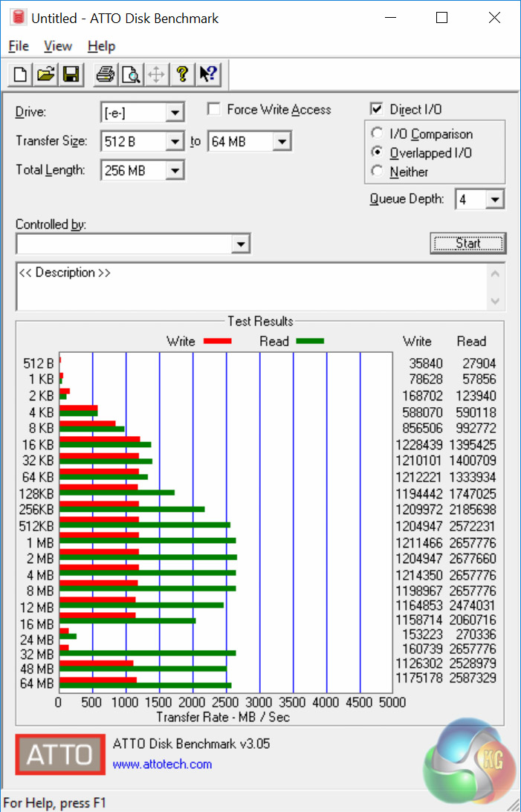Open the Queue Depth dropdown

pos(495,199)
